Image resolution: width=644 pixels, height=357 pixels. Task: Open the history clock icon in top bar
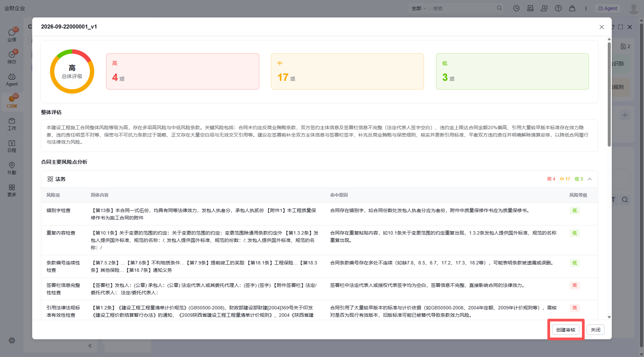click(516, 8)
